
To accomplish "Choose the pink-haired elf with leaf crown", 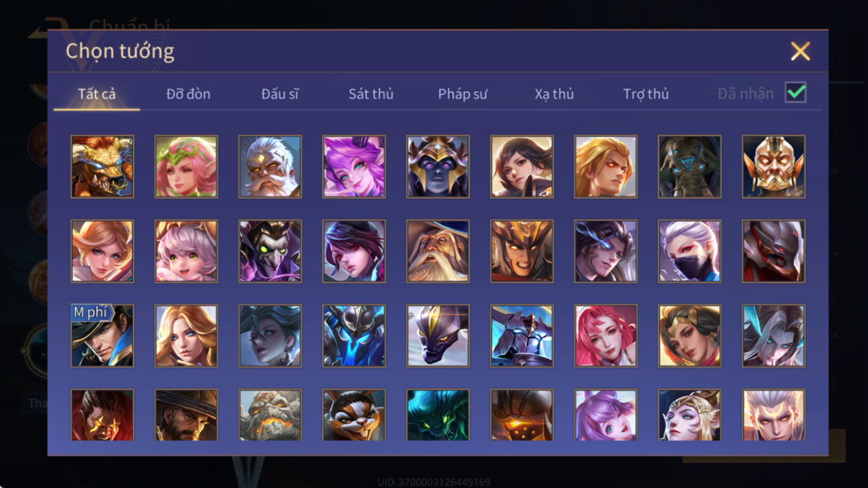I will click(x=186, y=166).
